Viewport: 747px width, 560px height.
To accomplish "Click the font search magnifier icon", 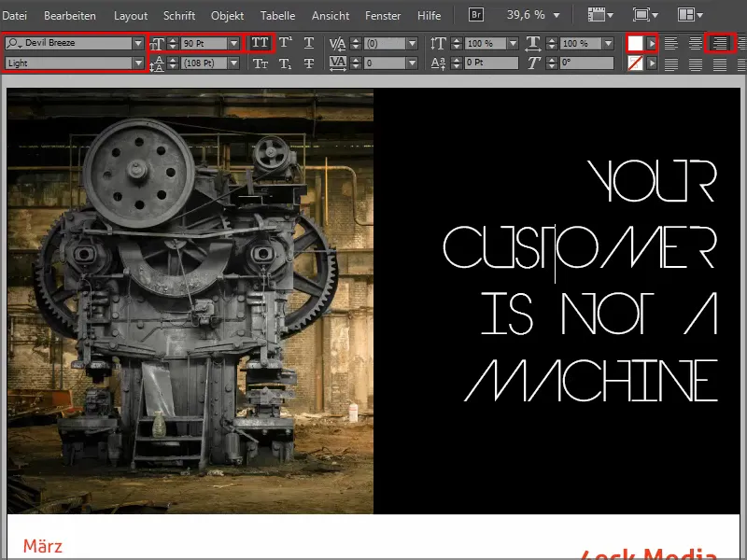I will 13,43.
